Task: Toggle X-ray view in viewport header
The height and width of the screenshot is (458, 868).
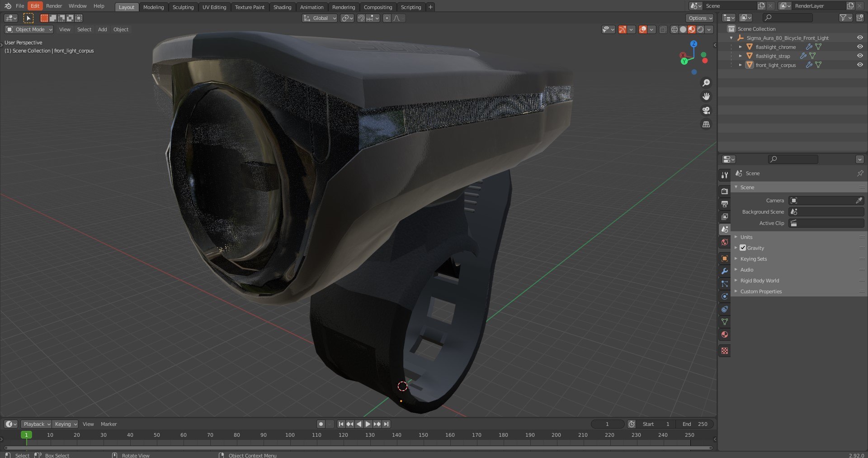Action: pos(663,29)
